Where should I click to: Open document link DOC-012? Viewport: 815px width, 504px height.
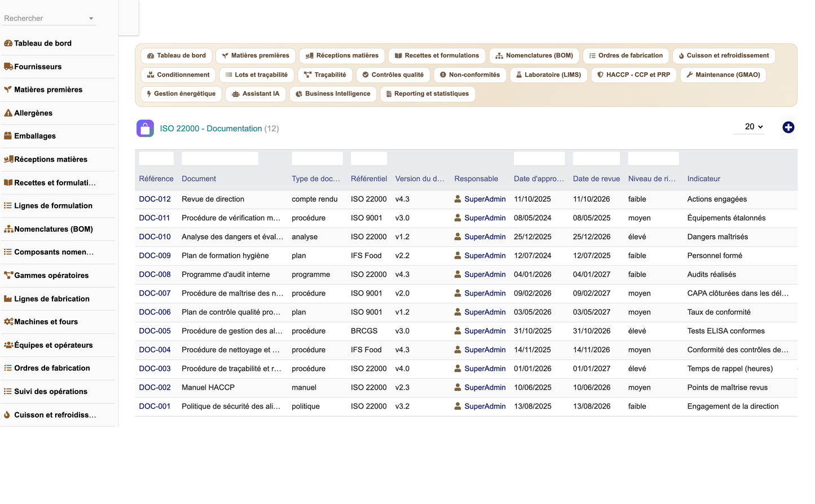click(x=155, y=199)
